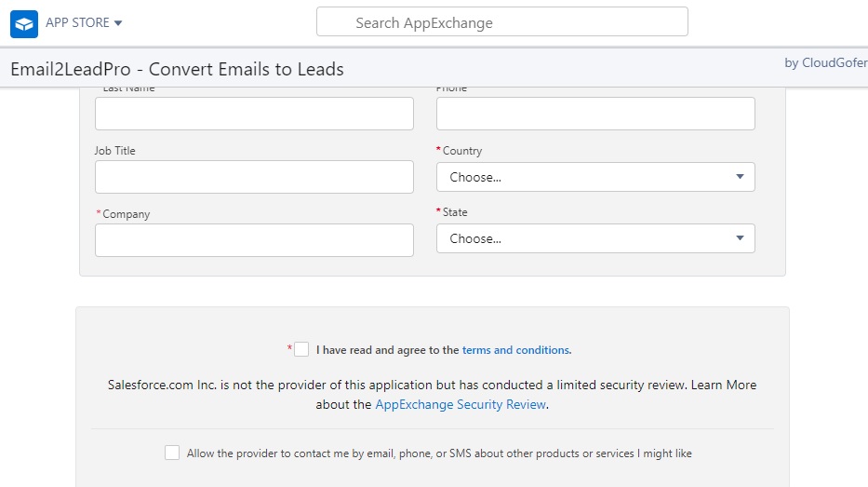The width and height of the screenshot is (868, 487).
Task: Click into the Company field
Action: point(254,240)
